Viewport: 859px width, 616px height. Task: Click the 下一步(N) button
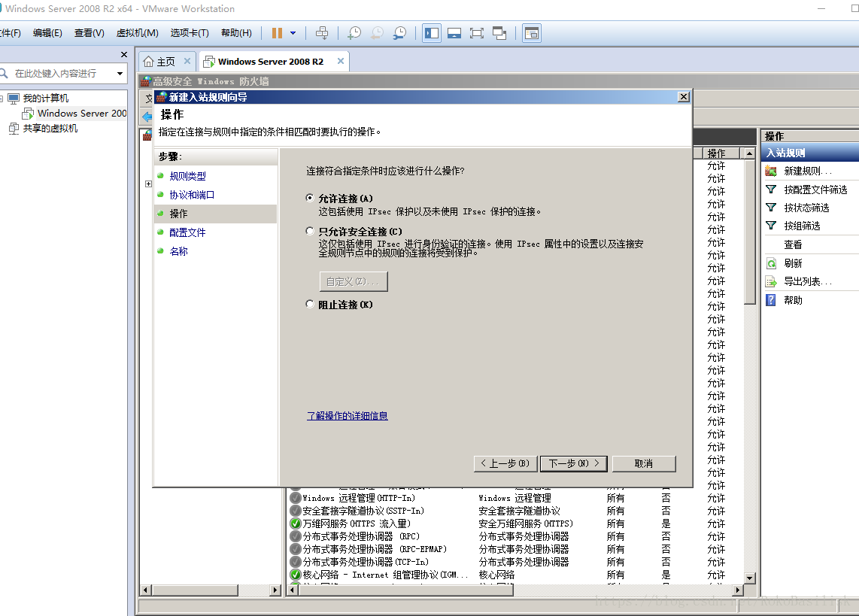574,464
